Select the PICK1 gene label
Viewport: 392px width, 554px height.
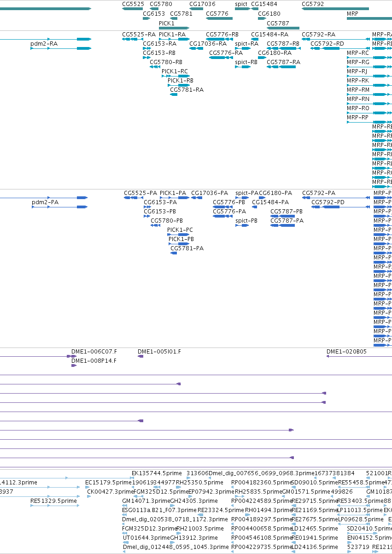167,23
